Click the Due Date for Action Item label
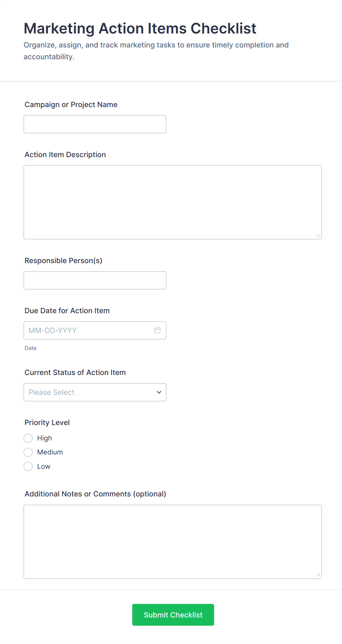Image resolution: width=342 pixels, height=644 pixels. [x=67, y=311]
